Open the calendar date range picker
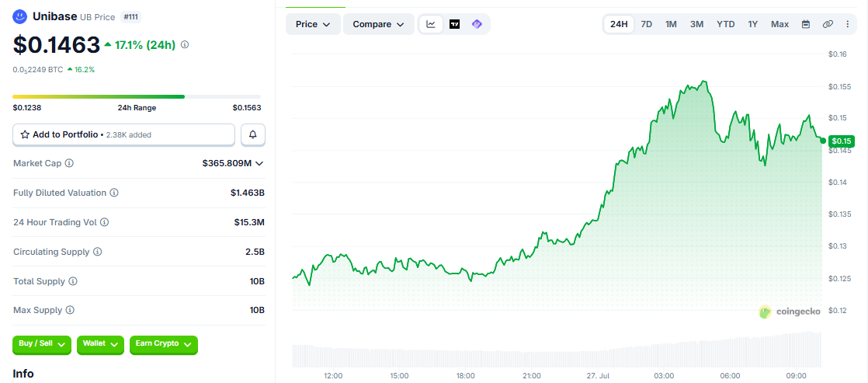The height and width of the screenshot is (383, 868). [806, 24]
